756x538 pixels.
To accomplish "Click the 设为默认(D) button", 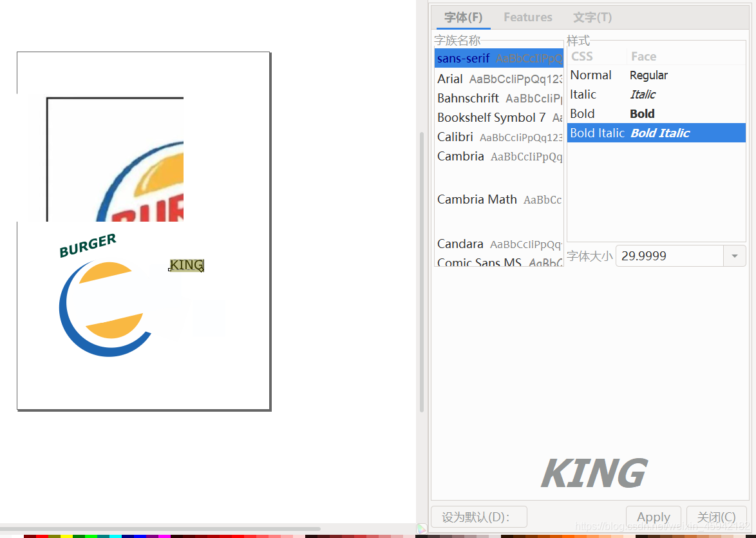I will 478,517.
